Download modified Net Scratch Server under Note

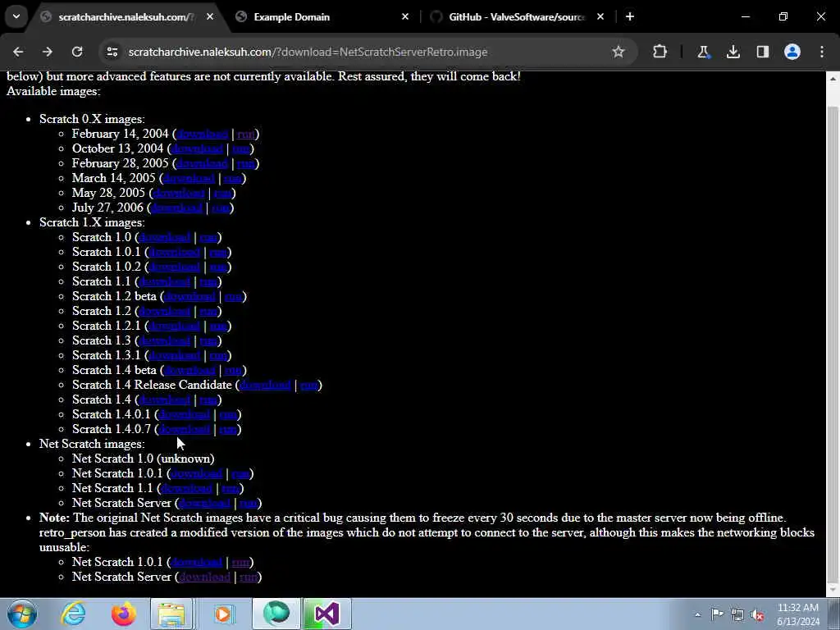(x=204, y=577)
